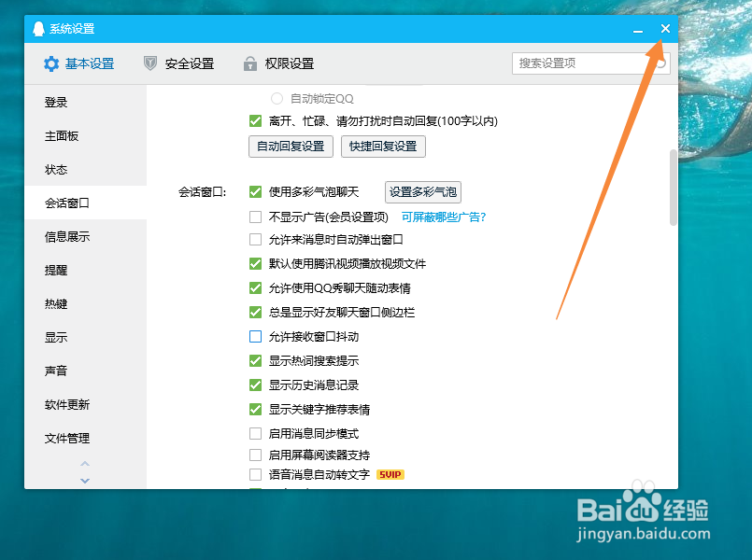Select the 自动锁定QQ radio button

[277, 99]
